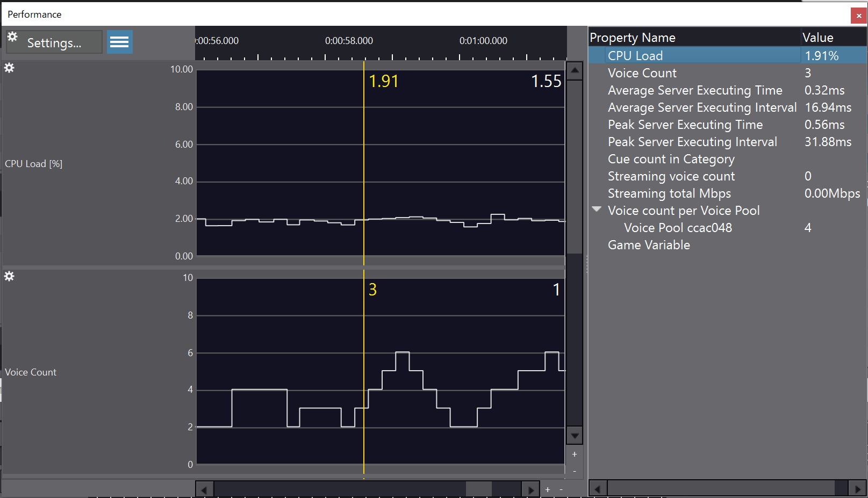The image size is (868, 498).
Task: Select the Peak Server Executing Time property
Action: pyautogui.click(x=685, y=125)
